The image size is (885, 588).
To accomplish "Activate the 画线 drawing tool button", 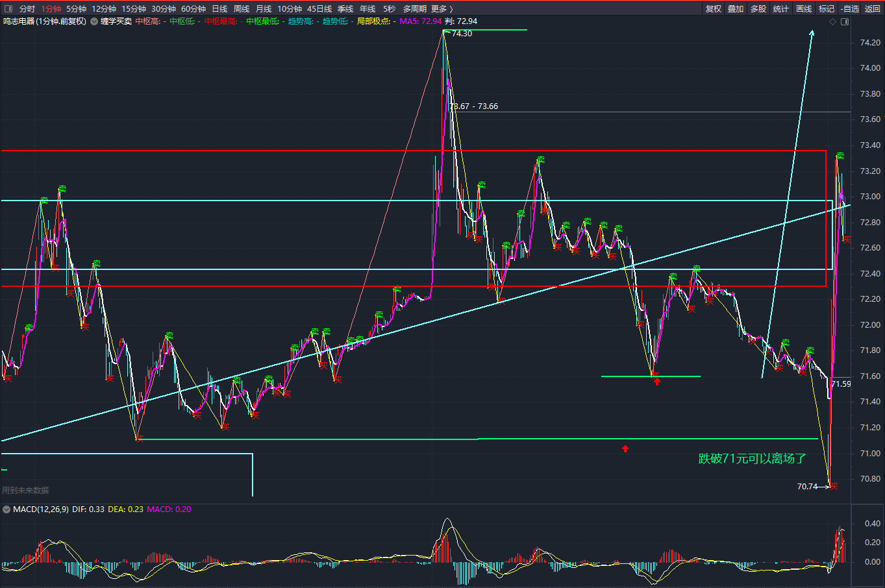I will (x=804, y=8).
